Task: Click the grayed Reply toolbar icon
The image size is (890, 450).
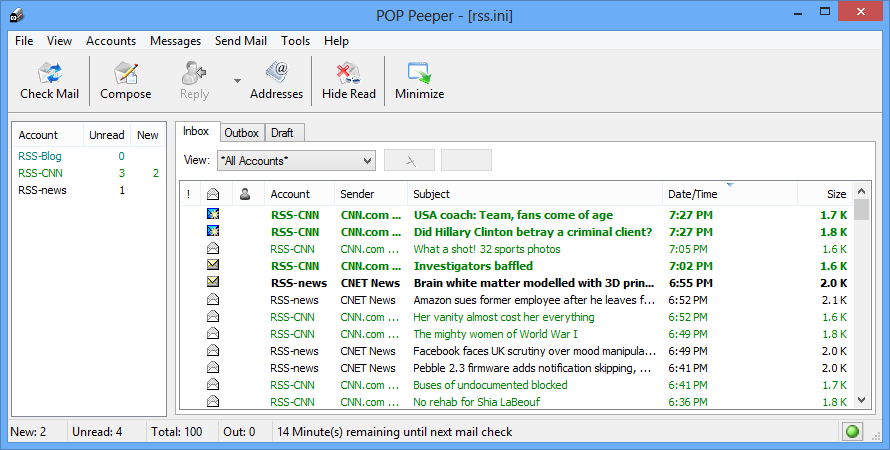Action: click(x=194, y=73)
